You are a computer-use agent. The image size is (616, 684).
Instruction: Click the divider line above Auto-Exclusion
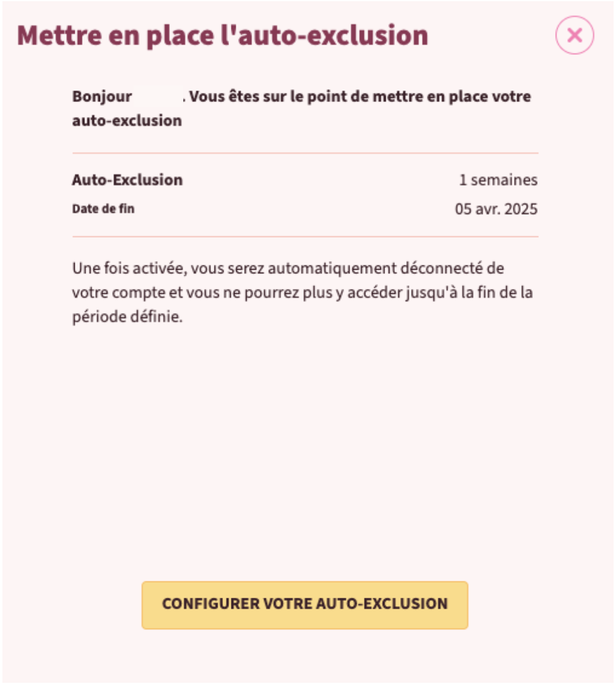tap(304, 152)
